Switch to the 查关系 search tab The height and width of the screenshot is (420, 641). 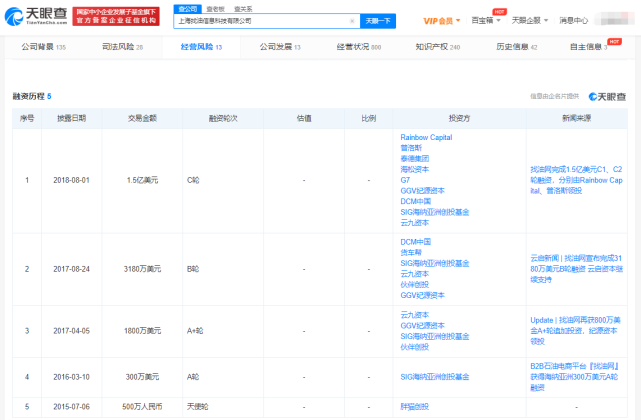pos(243,9)
